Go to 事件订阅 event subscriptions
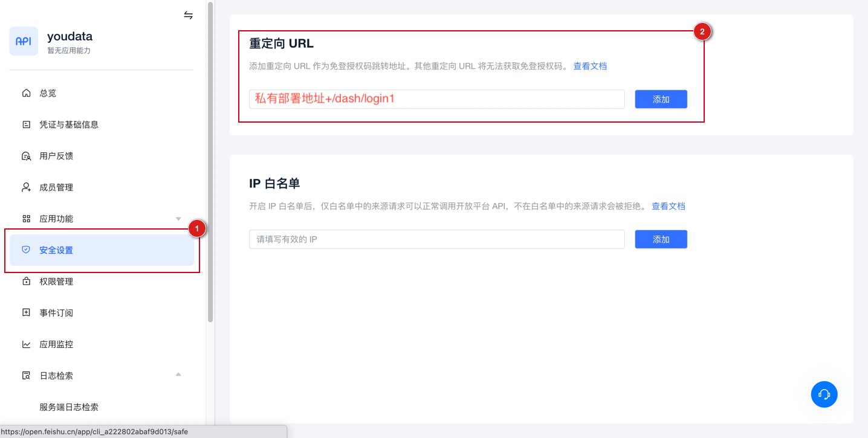This screenshot has height=438, width=868. pyautogui.click(x=55, y=312)
